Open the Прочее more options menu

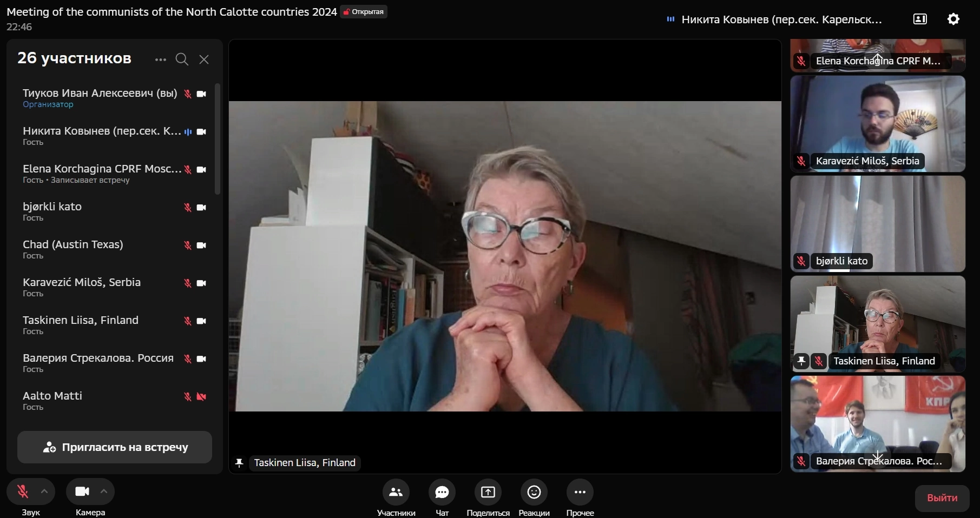coord(580,492)
